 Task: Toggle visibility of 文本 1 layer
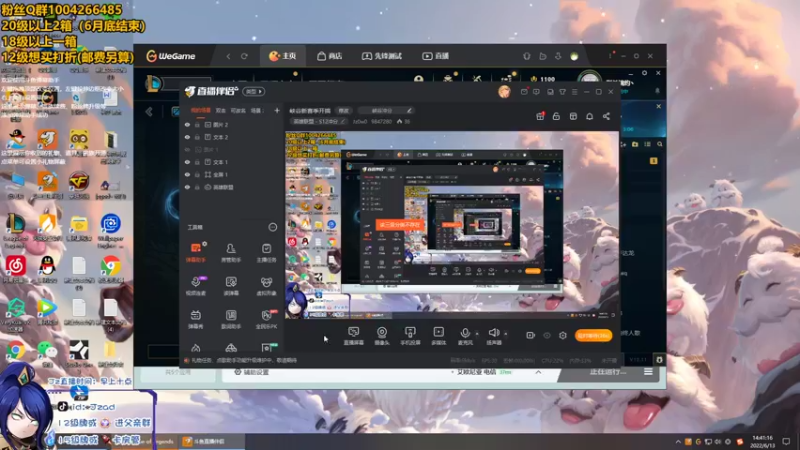click(187, 162)
